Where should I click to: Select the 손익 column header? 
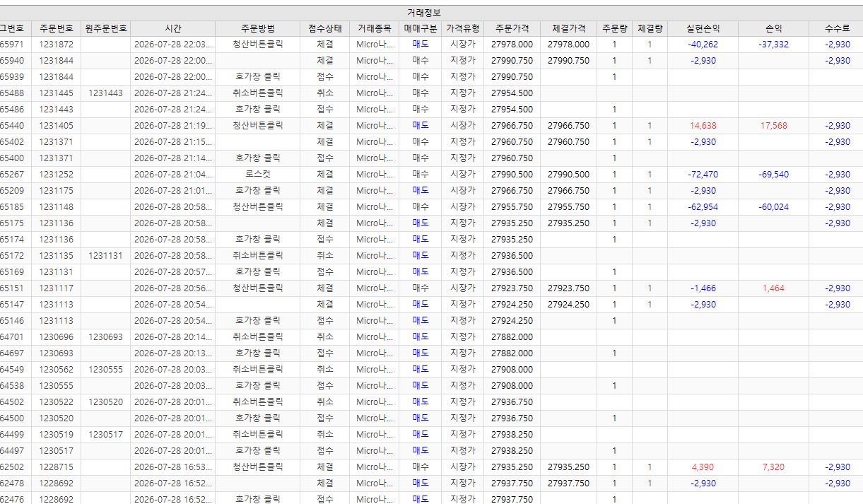pyautogui.click(x=773, y=28)
